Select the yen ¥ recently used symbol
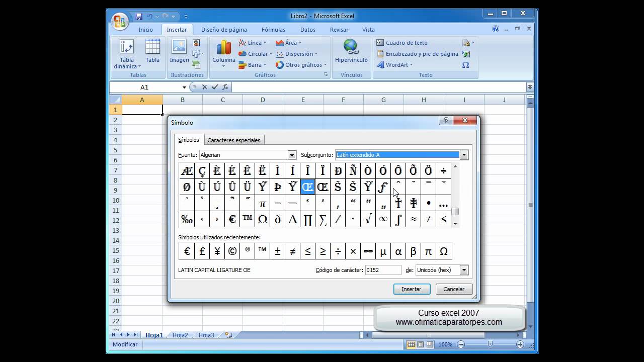Image resolution: width=644 pixels, height=362 pixels. pyautogui.click(x=217, y=251)
